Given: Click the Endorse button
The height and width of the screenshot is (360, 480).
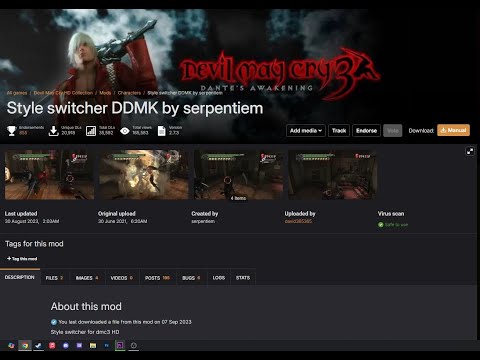Looking at the screenshot, I should point(366,131).
